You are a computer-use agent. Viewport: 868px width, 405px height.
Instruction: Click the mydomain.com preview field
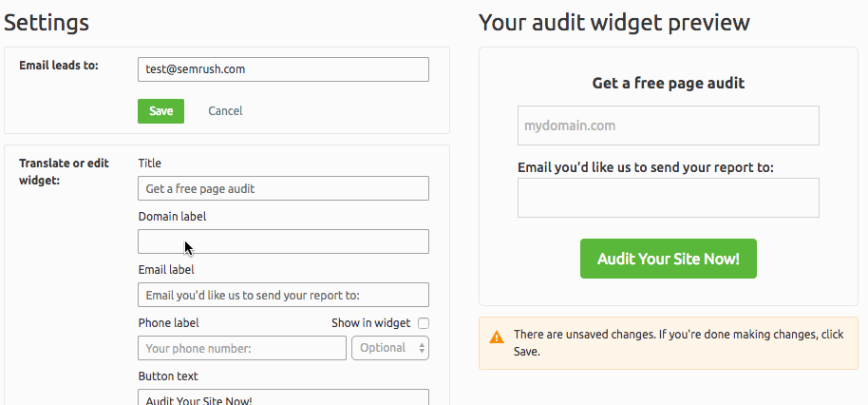669,125
